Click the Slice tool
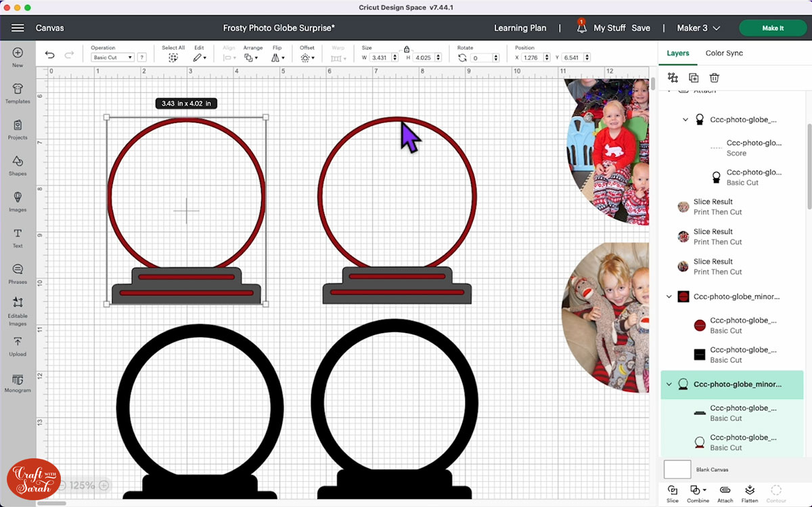Screen dimensions: 812x507 [x=672, y=492]
